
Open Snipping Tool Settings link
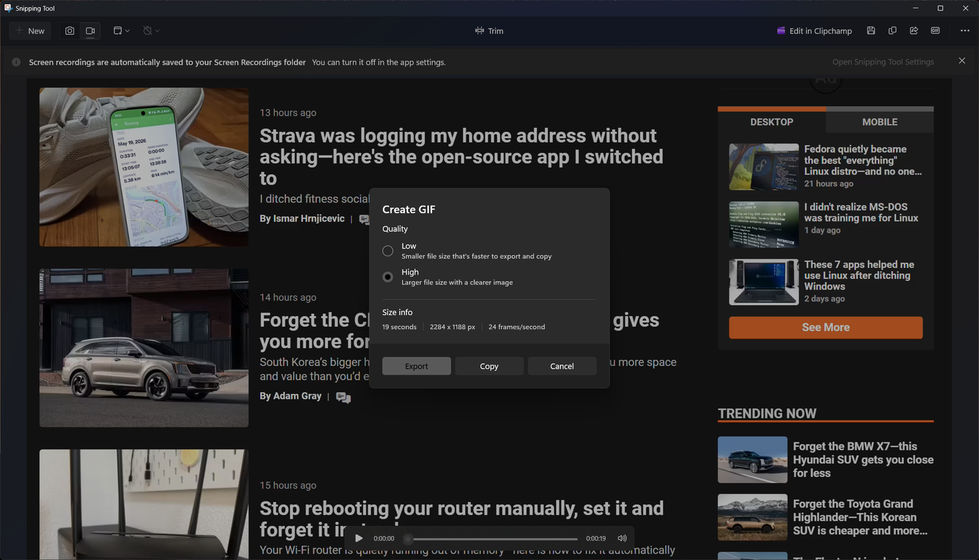coord(883,62)
